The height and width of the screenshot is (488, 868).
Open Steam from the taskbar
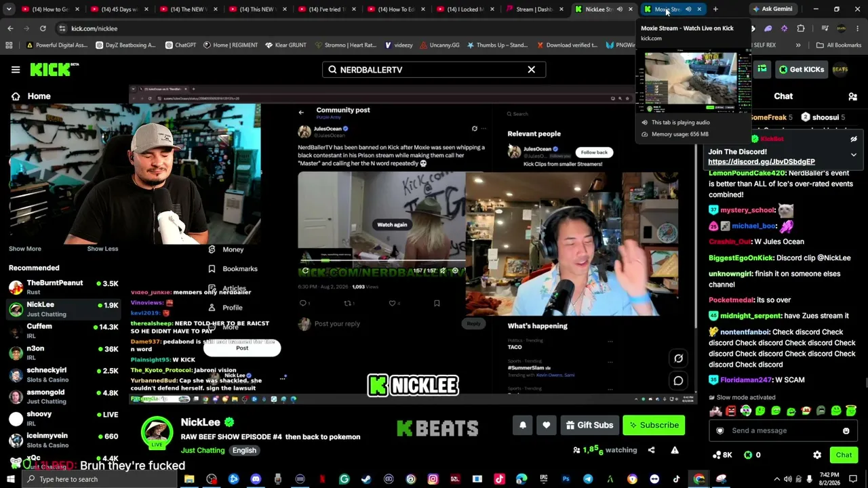pyautogui.click(x=366, y=479)
